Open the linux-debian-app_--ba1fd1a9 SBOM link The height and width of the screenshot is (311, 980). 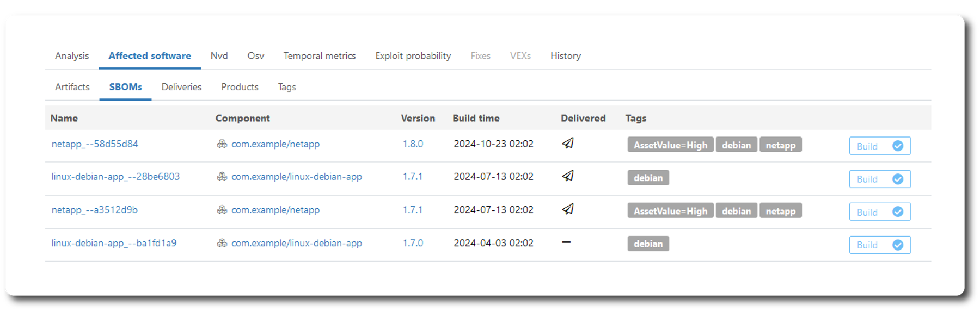(x=114, y=243)
